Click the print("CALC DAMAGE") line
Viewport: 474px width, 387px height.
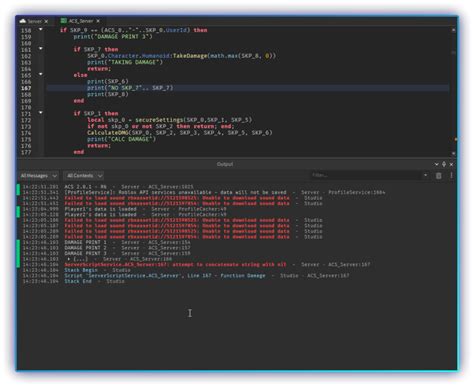pyautogui.click(x=121, y=139)
